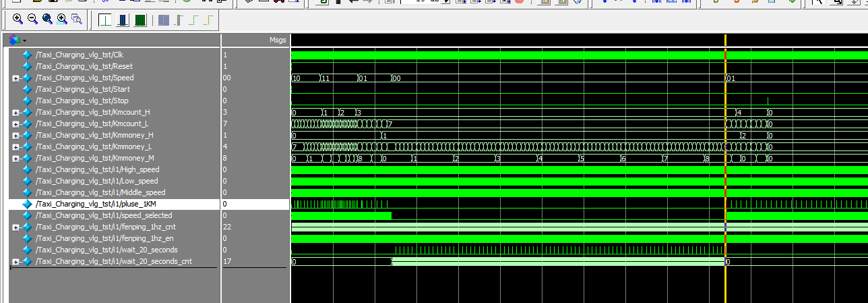Expand the Speed bus signal
This screenshot has height=303, width=868.
coord(15,78)
